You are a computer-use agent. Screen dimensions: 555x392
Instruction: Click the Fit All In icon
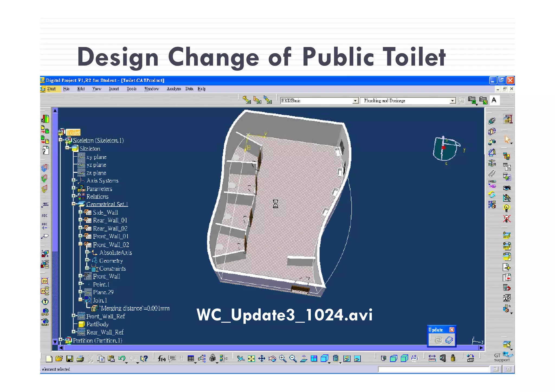pos(251,359)
